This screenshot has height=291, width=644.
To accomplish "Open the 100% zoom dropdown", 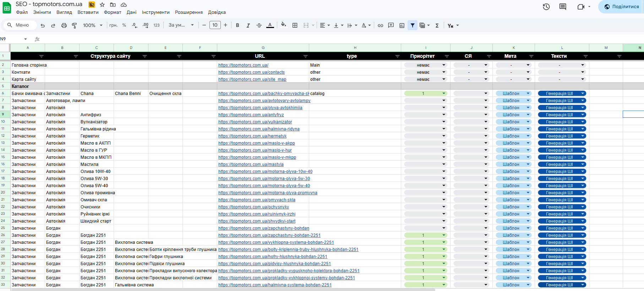I will coord(93,26).
